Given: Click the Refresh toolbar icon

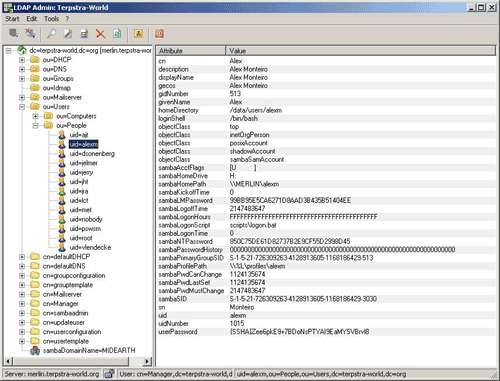Looking at the screenshot, I should [117, 33].
